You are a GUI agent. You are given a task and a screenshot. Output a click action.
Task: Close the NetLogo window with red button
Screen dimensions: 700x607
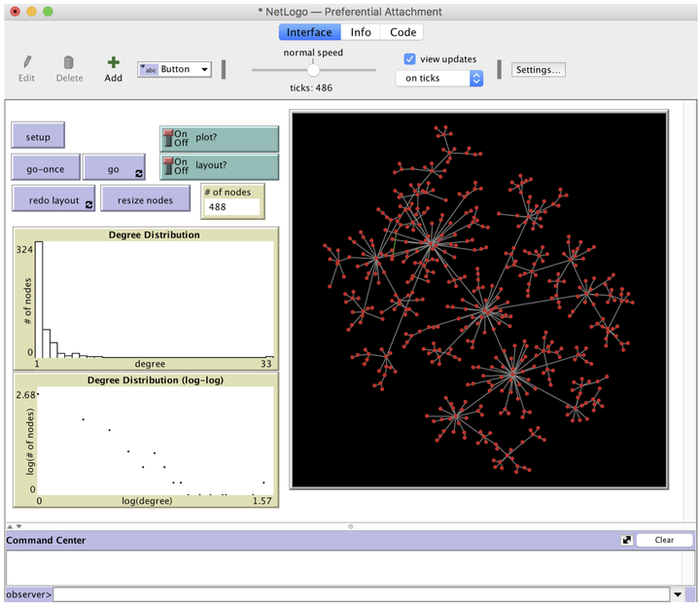(16, 12)
